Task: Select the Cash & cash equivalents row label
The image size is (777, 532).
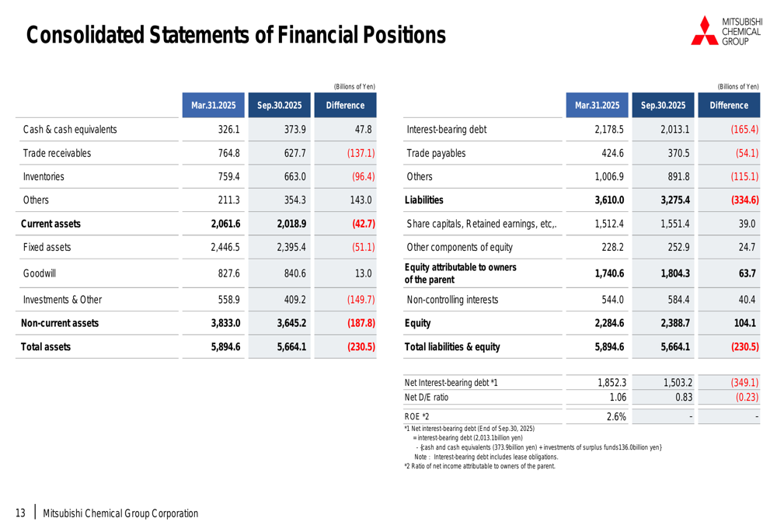Action: (70, 130)
